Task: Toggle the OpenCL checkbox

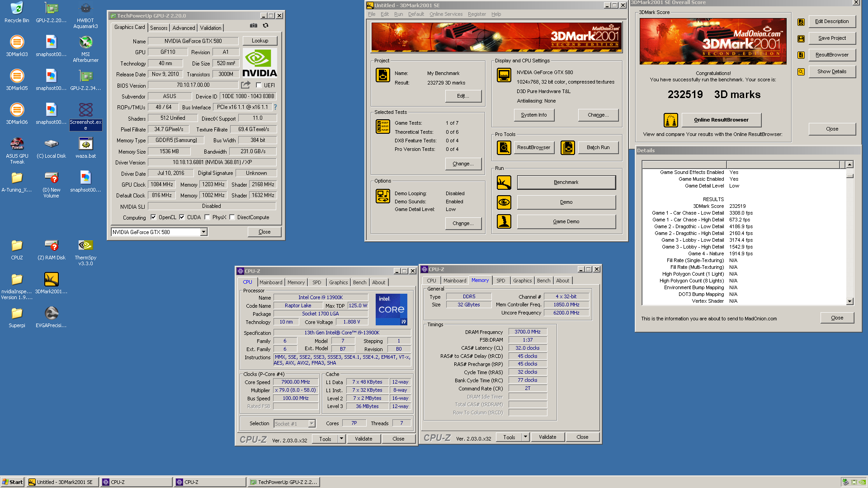Action: click(153, 217)
